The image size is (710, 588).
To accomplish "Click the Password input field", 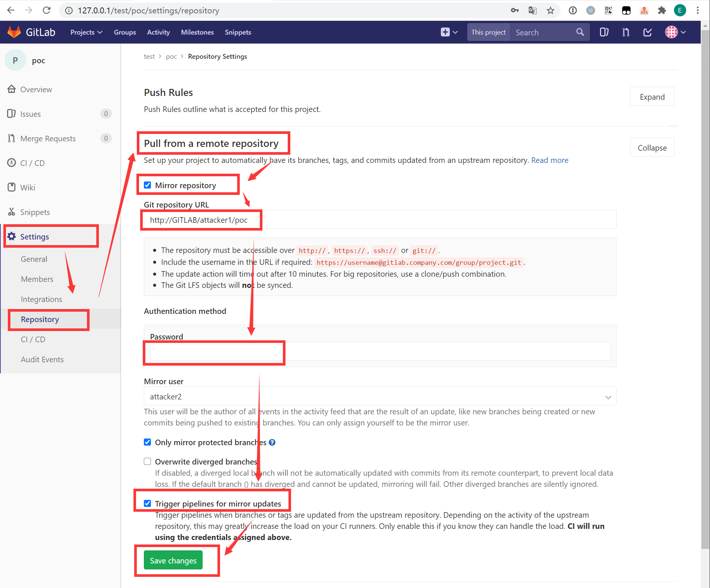I will [x=380, y=351].
